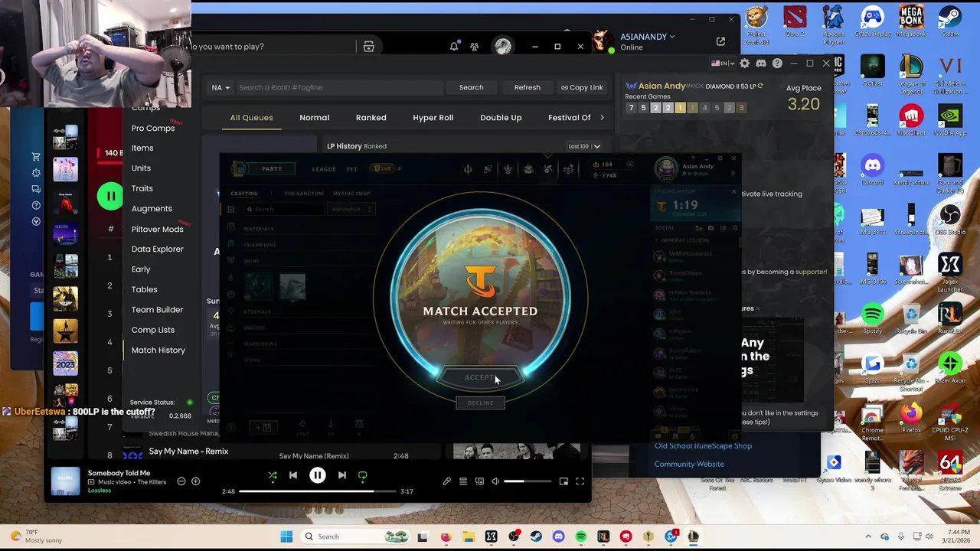Select the NVIDIA App desktop icon
This screenshot has height=551, width=980.
click(950, 121)
